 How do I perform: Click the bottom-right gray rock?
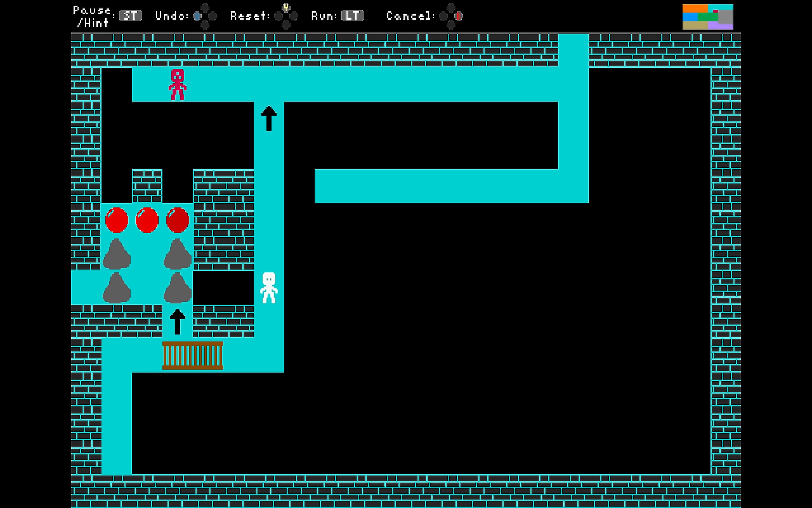(178, 288)
